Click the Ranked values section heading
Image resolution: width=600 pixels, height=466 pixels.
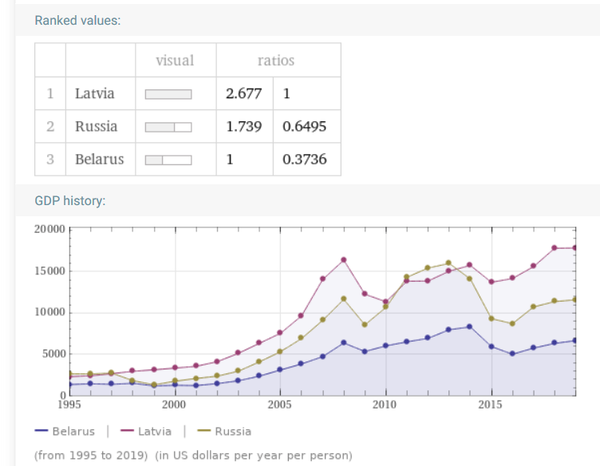coord(78,20)
